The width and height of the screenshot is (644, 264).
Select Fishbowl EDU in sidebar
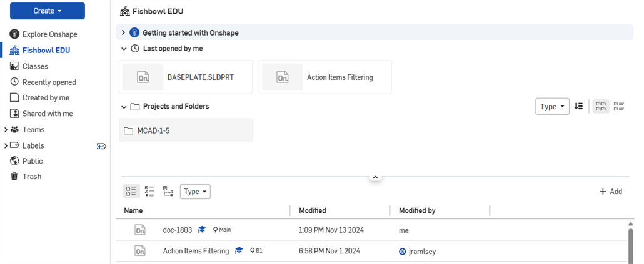[46, 51]
